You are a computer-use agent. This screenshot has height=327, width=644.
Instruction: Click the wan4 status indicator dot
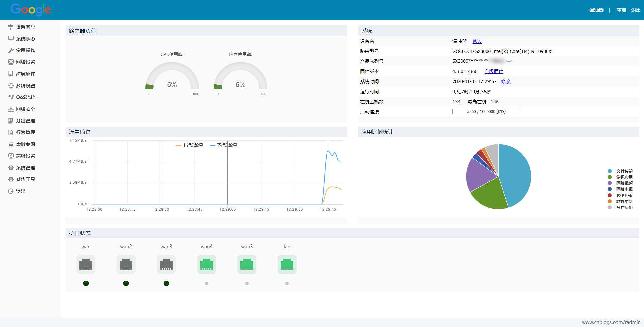pyautogui.click(x=207, y=283)
